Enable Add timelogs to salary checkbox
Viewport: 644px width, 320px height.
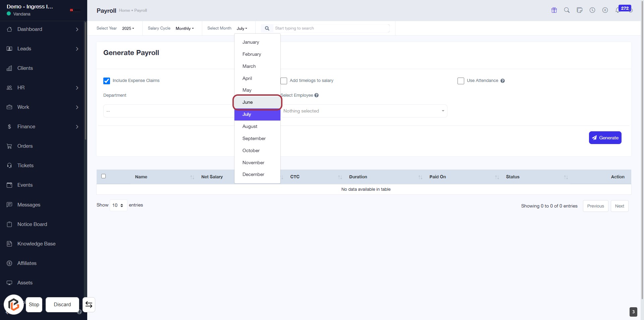point(284,81)
